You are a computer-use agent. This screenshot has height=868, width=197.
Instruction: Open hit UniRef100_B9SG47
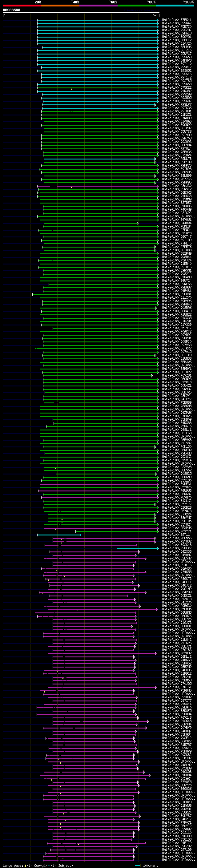[176, 23]
